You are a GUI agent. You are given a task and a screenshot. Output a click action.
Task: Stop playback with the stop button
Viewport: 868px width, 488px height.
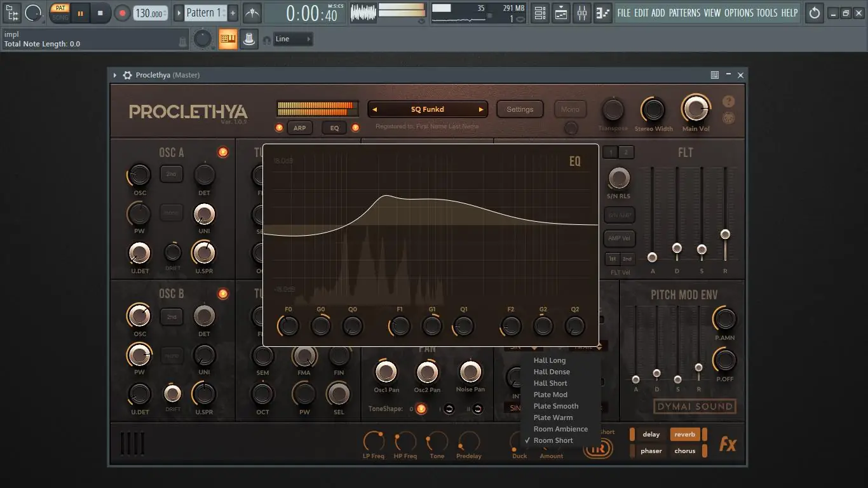[x=100, y=13]
